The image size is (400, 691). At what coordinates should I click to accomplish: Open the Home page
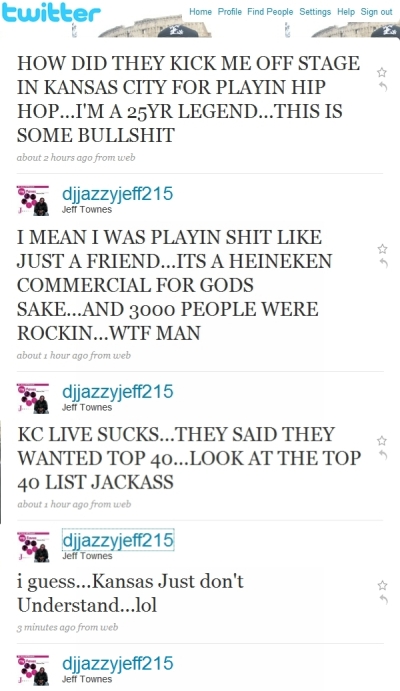tap(200, 12)
